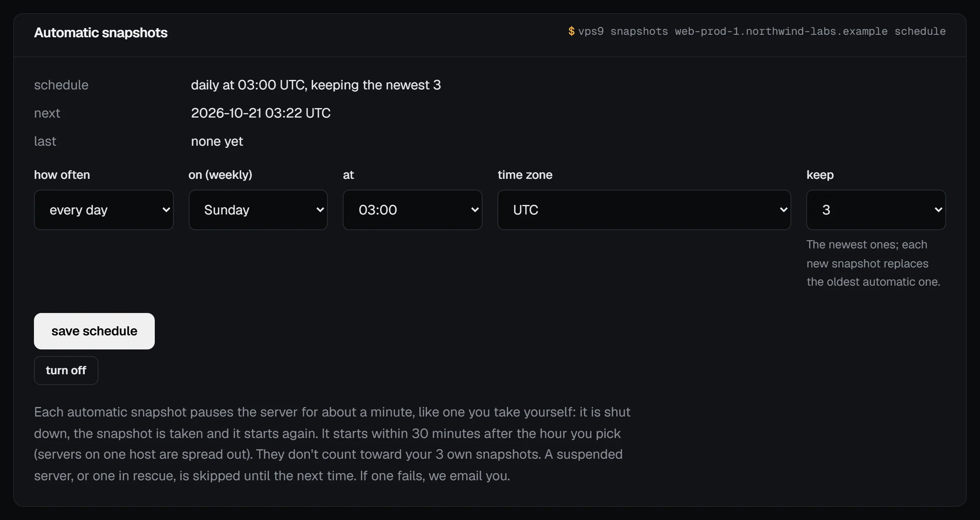Image resolution: width=980 pixels, height=520 pixels.
Task: Click the save schedule button
Action: pos(94,331)
